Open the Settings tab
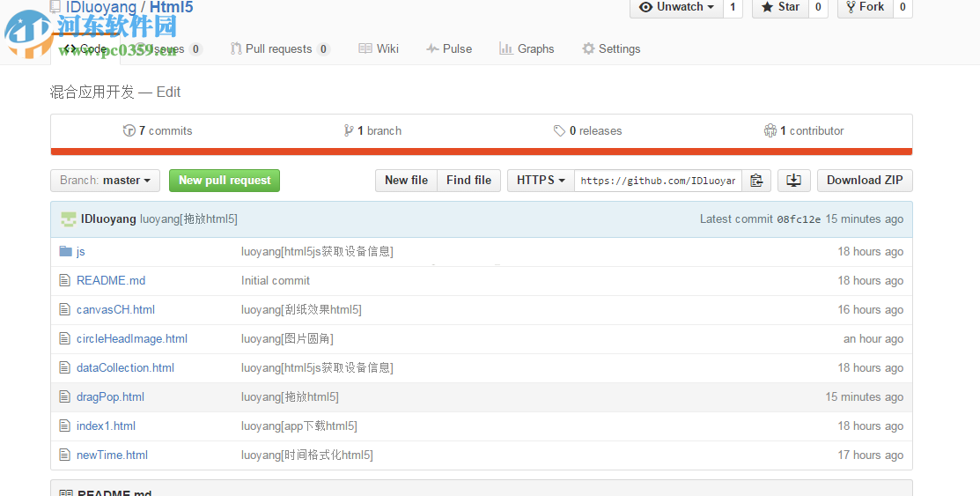This screenshot has width=980, height=496. (611, 48)
